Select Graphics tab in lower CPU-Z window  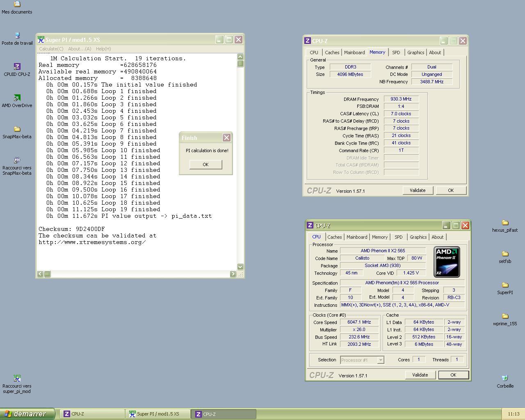pyautogui.click(x=418, y=237)
